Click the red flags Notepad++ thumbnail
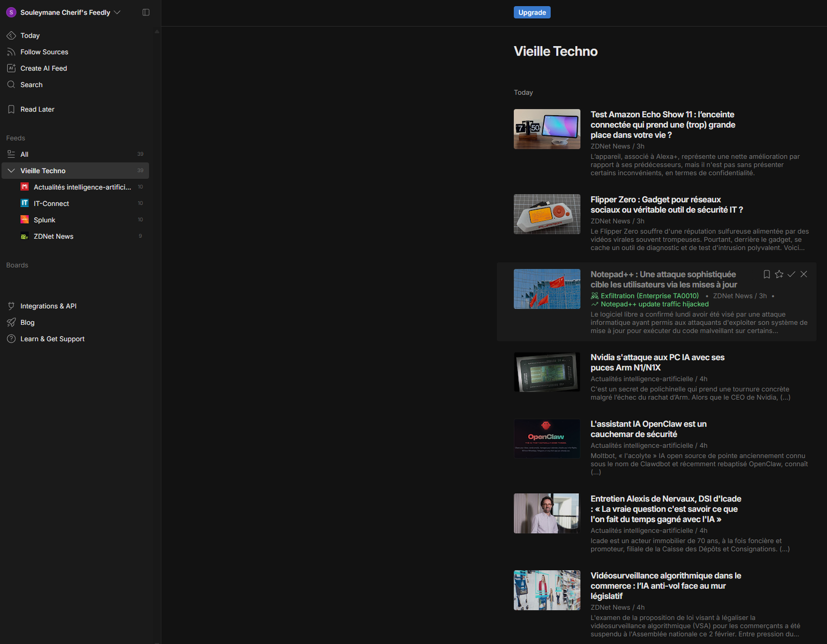827x644 pixels. tap(547, 289)
